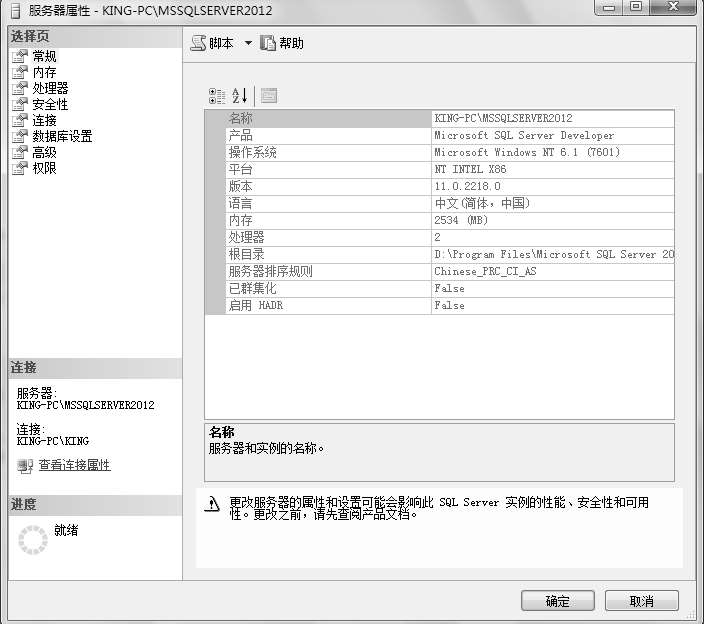Open the 处理器 page
The image size is (704, 624).
[50, 88]
